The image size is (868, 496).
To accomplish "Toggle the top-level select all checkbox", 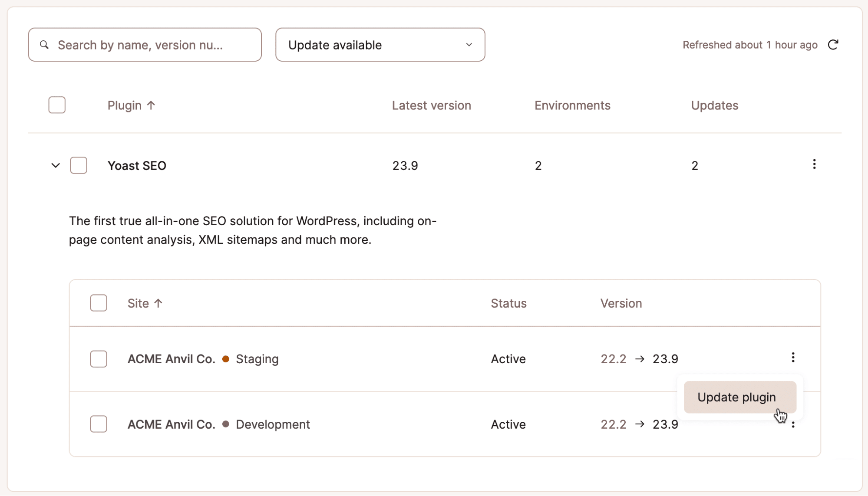I will 57,105.
